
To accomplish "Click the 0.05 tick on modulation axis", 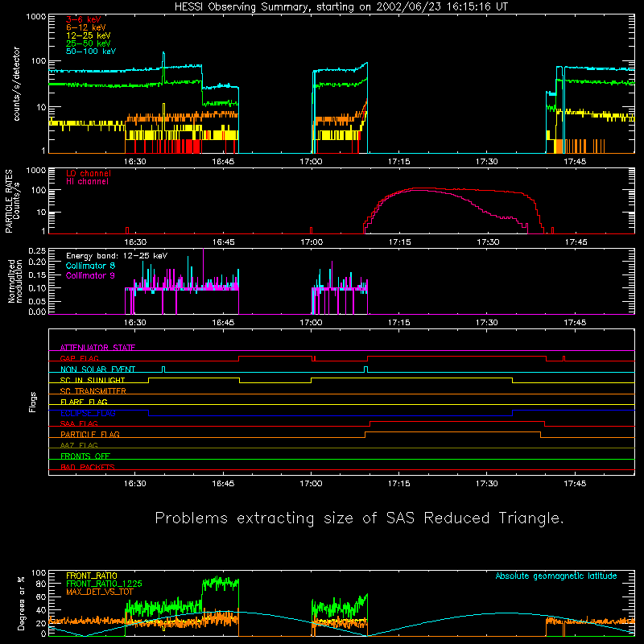I will pos(37,301).
